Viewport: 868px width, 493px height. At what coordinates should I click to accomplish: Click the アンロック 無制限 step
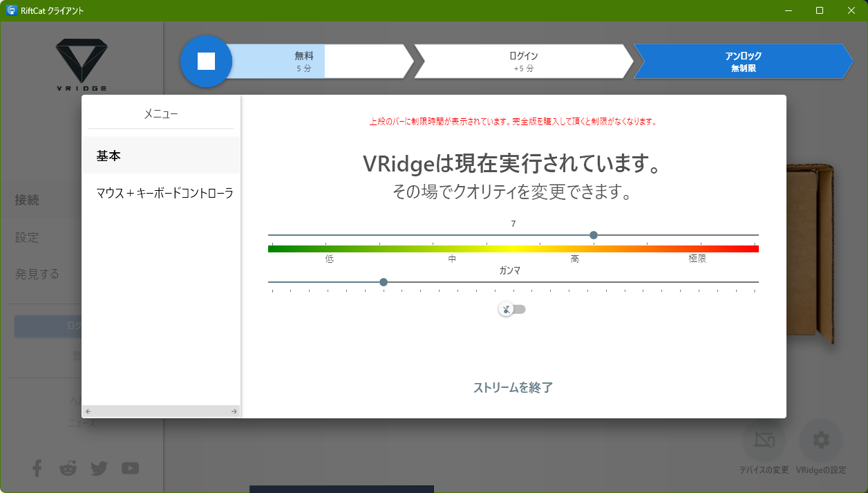744,62
